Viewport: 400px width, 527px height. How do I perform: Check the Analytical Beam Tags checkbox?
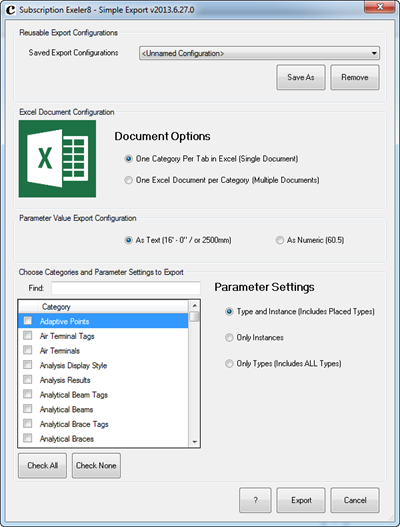point(28,394)
